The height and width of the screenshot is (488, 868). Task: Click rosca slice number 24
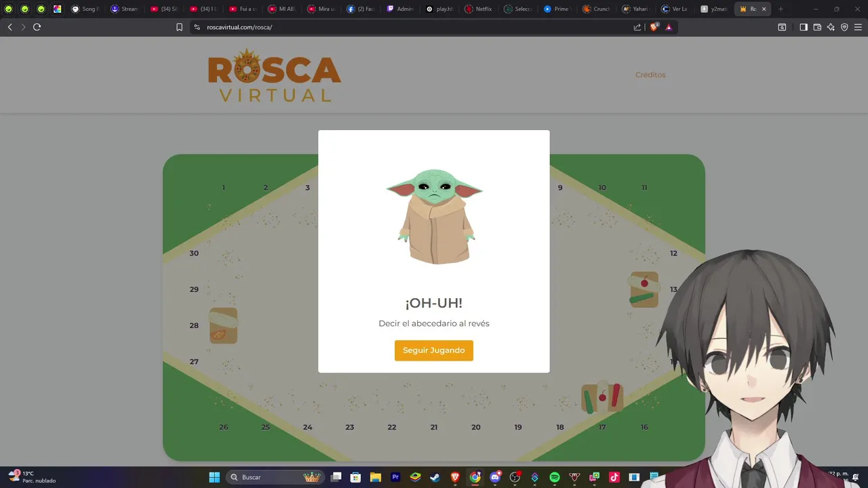pos(308,427)
